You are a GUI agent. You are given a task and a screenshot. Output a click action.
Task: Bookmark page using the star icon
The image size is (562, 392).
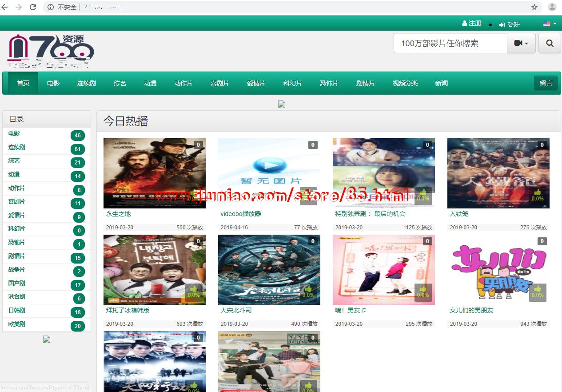click(534, 7)
